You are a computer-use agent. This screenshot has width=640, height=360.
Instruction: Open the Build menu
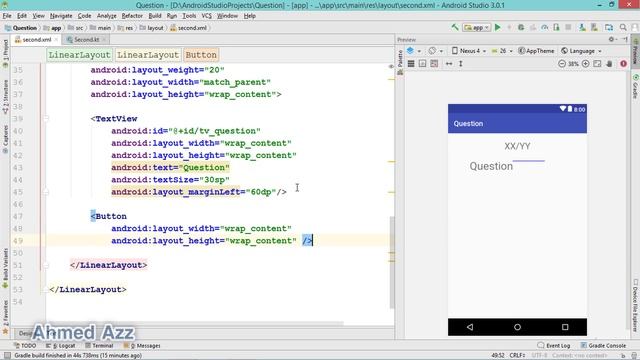[155, 16]
